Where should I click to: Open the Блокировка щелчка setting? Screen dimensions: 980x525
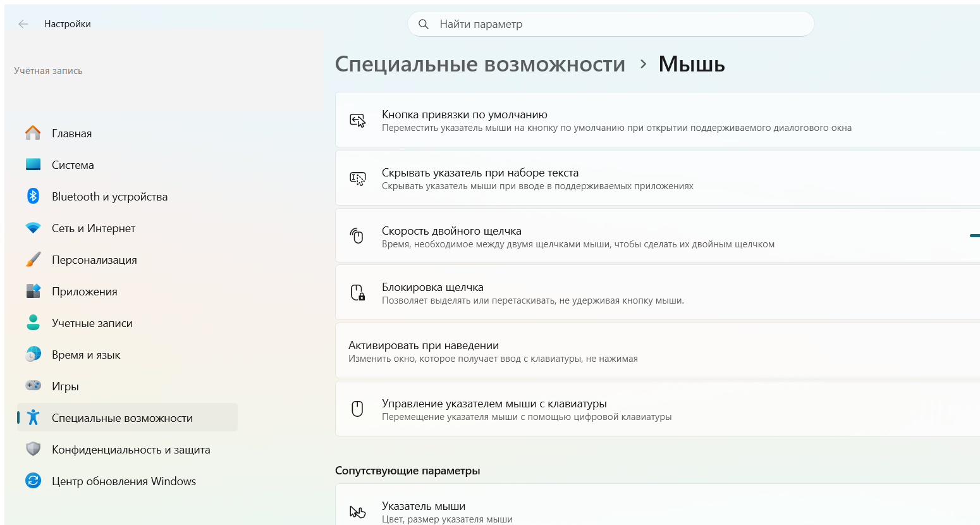(658, 292)
